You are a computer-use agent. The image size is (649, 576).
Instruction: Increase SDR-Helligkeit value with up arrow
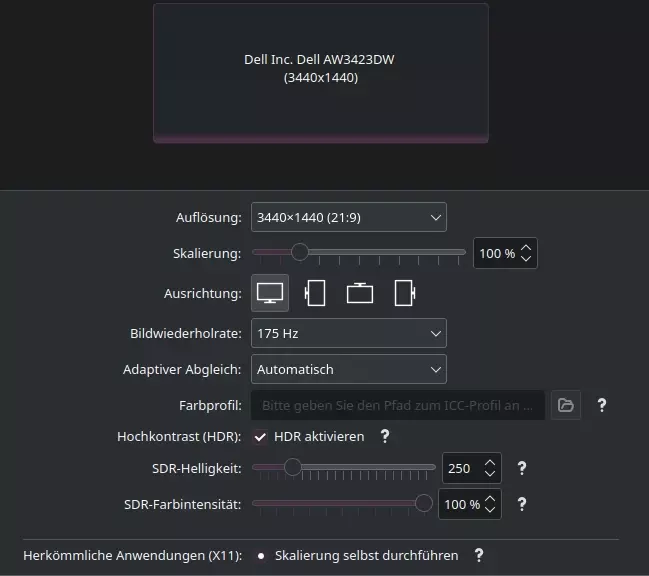[490, 463]
